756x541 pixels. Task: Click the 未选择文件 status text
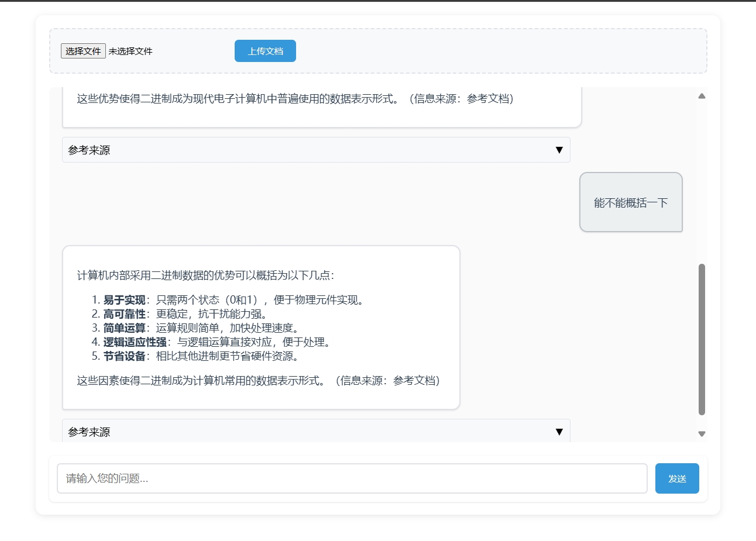(x=130, y=51)
